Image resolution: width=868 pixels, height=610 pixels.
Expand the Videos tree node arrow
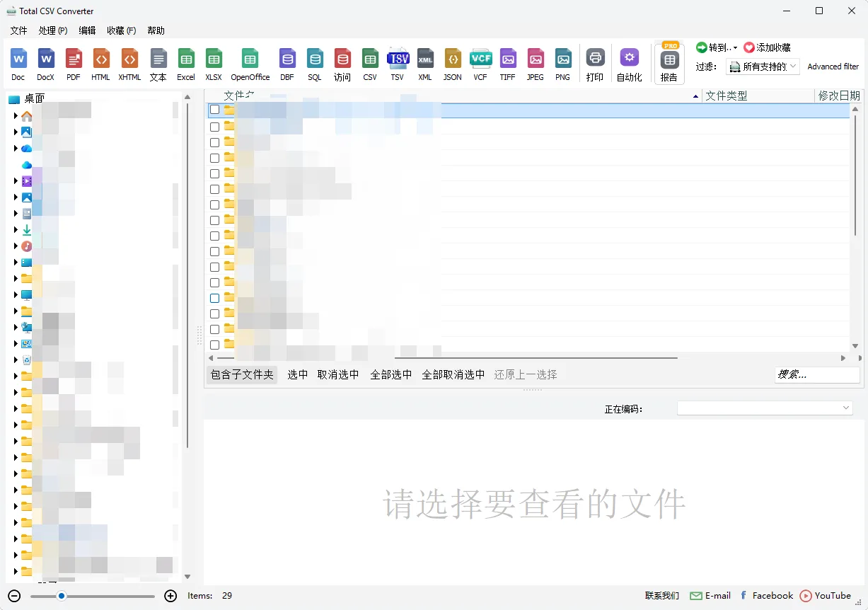pyautogui.click(x=16, y=181)
